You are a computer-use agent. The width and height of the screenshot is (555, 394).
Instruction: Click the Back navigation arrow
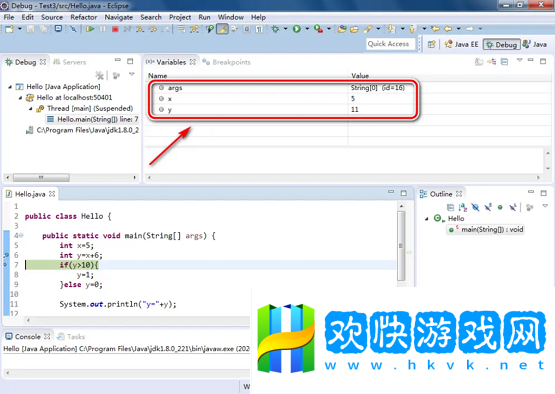coord(448,29)
